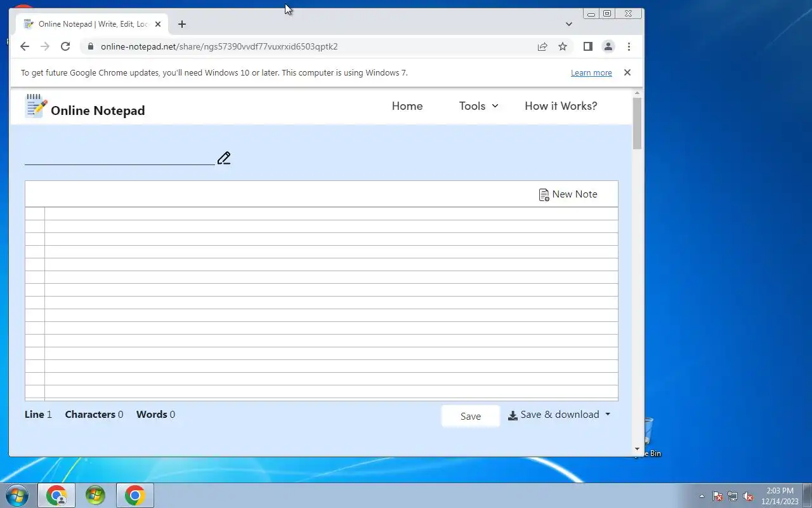This screenshot has height=508, width=812.
Task: Click the browser forward arrow
Action: [44, 46]
